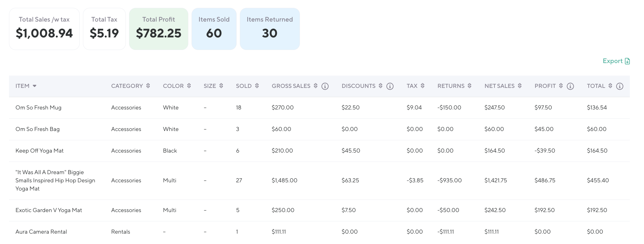644x244 pixels.
Task: Open the Om So Fresh Mug row
Action: coord(38,108)
